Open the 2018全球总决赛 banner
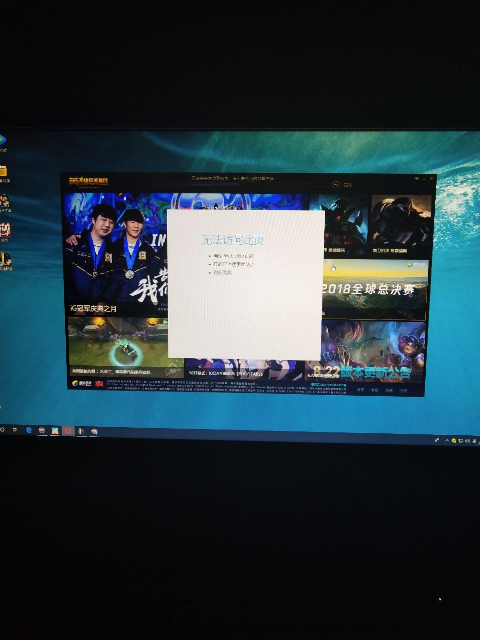This screenshot has height=640, width=480. 374,289
